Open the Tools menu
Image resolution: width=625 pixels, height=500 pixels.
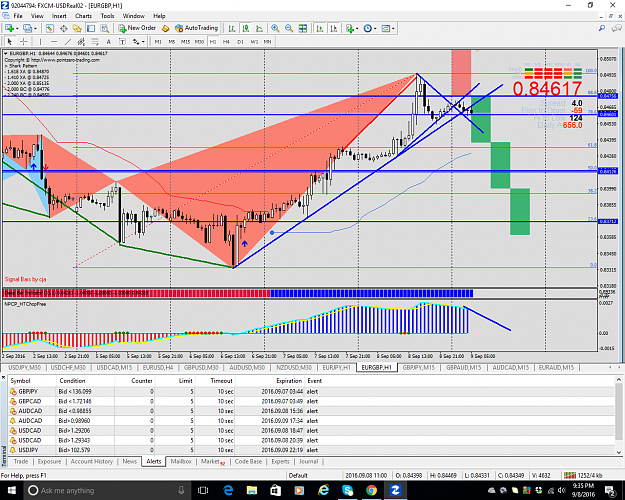coord(107,16)
